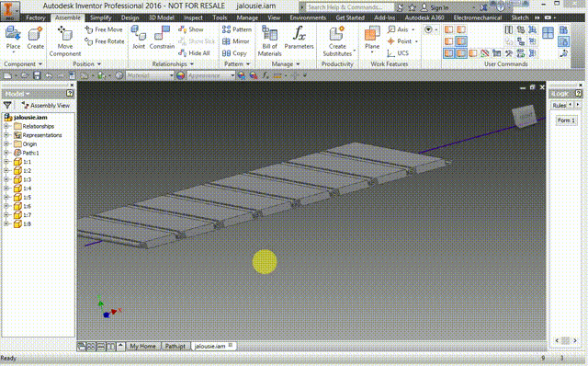Open Bill of Materials
Screen dimensions: 588x366
click(269, 40)
